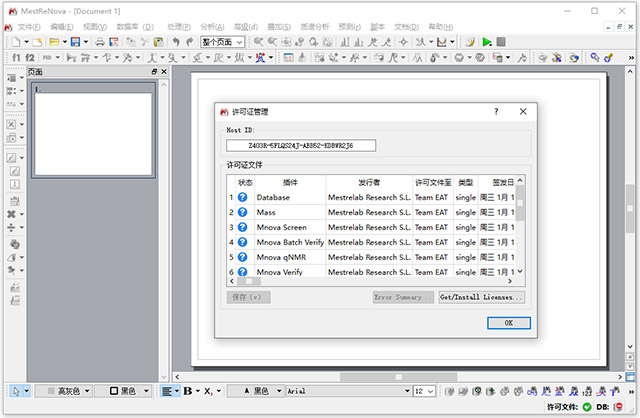Click the Export to PDF icon
This screenshot has width=640, height=418.
(x=114, y=42)
